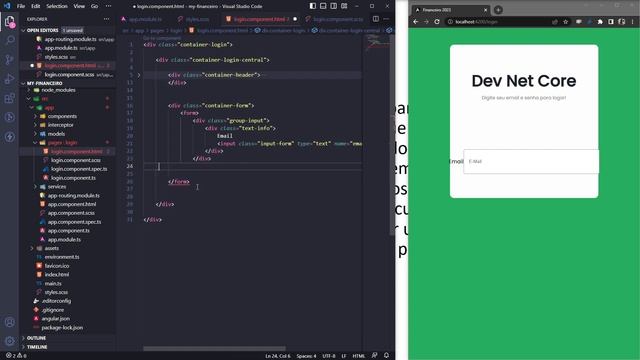Click Ln 24, Col 6 status entry
The image size is (640, 360).
pyautogui.click(x=278, y=356)
